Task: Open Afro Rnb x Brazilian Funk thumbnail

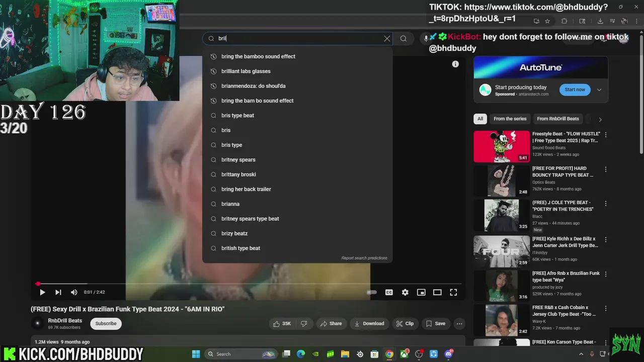Action: pyautogui.click(x=502, y=286)
